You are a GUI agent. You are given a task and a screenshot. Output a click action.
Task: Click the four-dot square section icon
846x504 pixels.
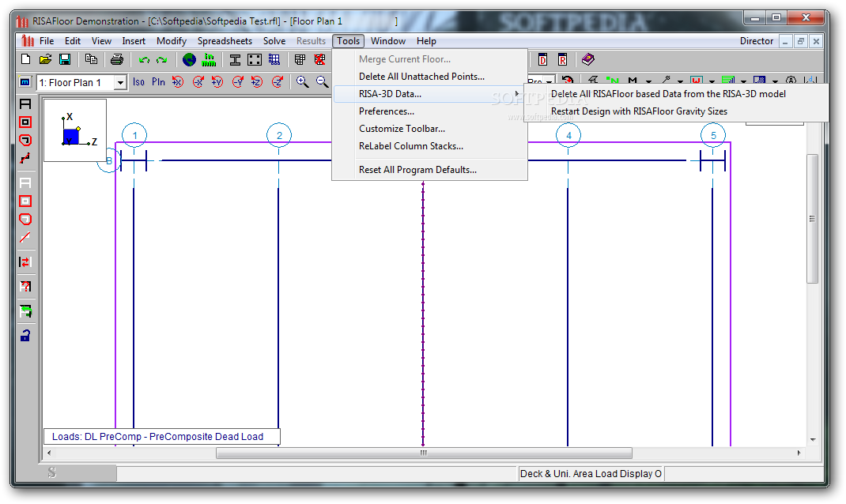click(255, 59)
